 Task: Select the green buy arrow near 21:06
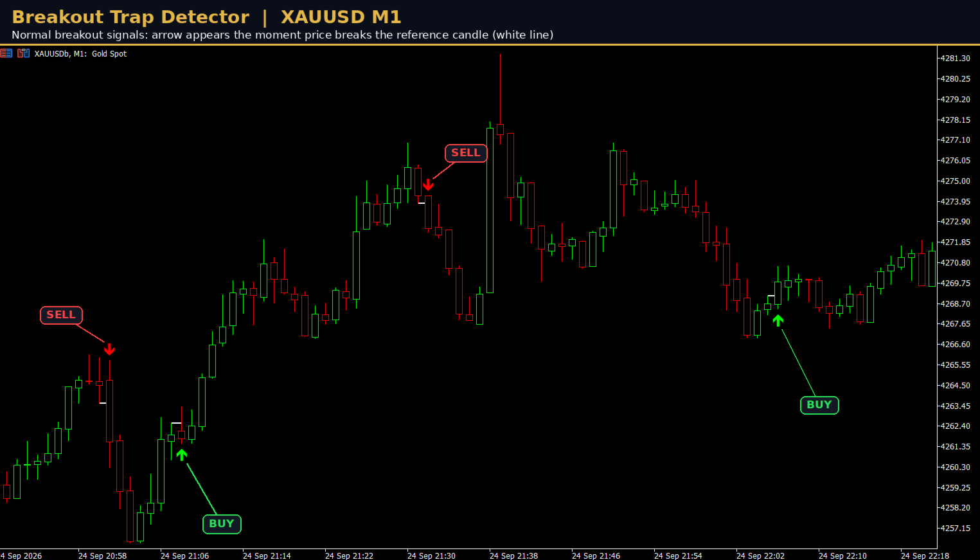[x=182, y=455]
